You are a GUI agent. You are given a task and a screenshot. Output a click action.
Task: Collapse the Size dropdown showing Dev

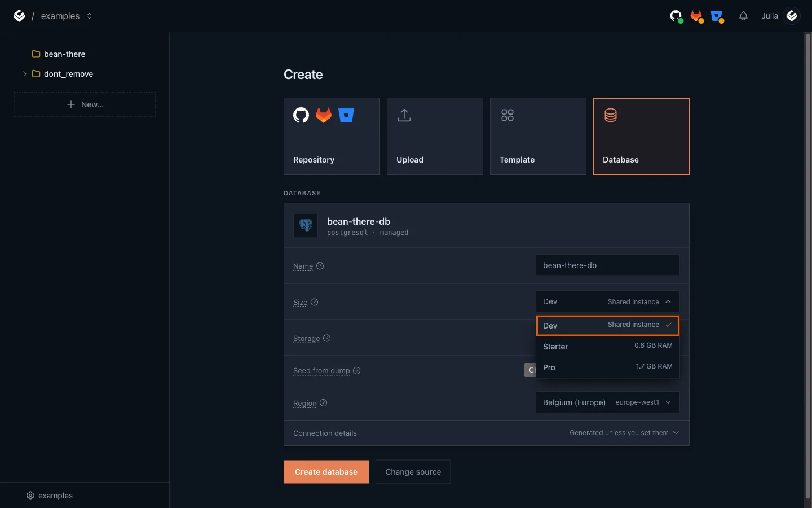607,301
